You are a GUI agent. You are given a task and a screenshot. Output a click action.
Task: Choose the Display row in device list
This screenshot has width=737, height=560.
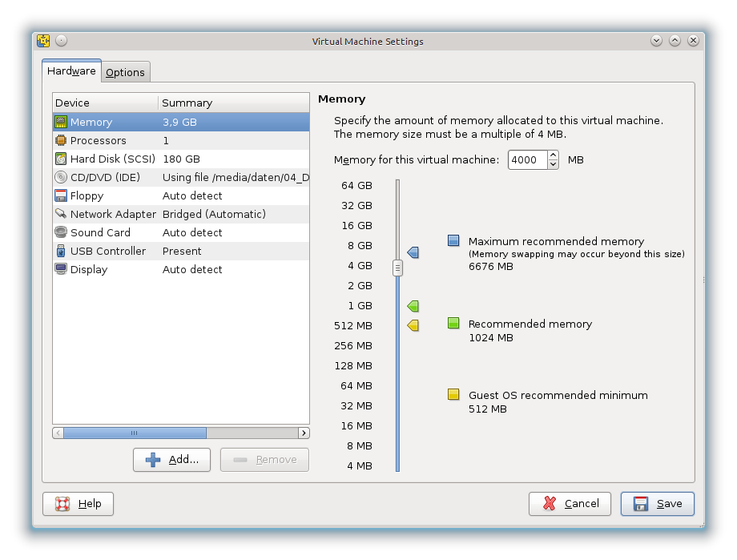tap(180, 269)
